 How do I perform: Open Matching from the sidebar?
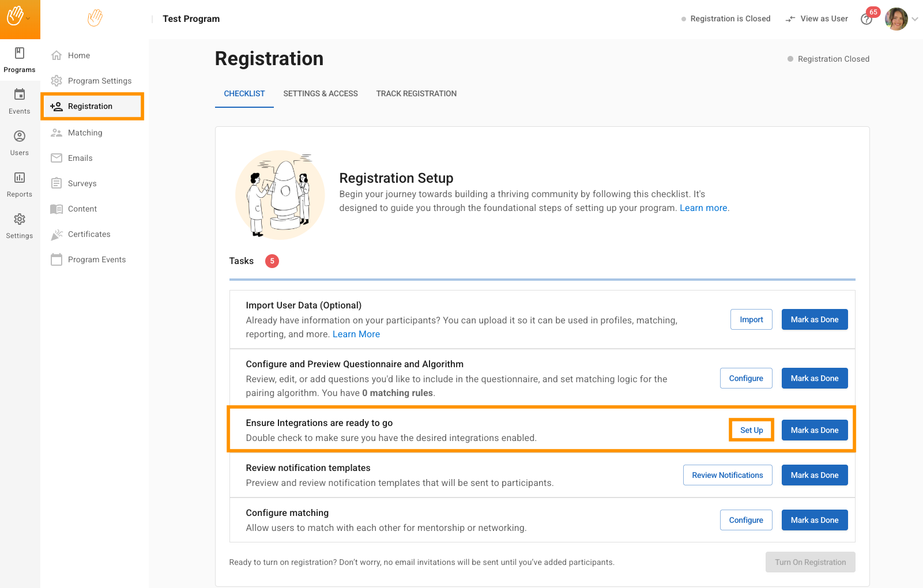(85, 133)
